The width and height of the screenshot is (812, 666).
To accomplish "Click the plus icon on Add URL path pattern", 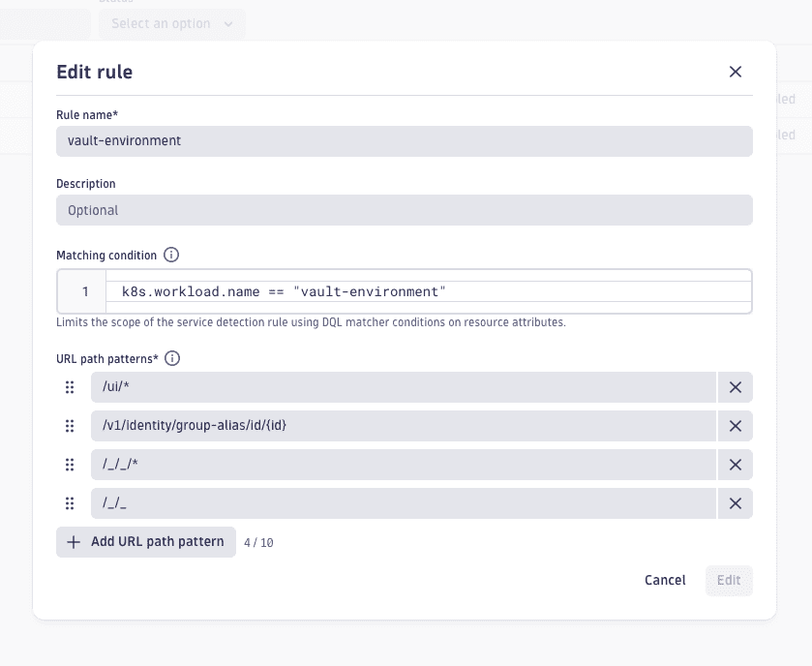I will 74,541.
